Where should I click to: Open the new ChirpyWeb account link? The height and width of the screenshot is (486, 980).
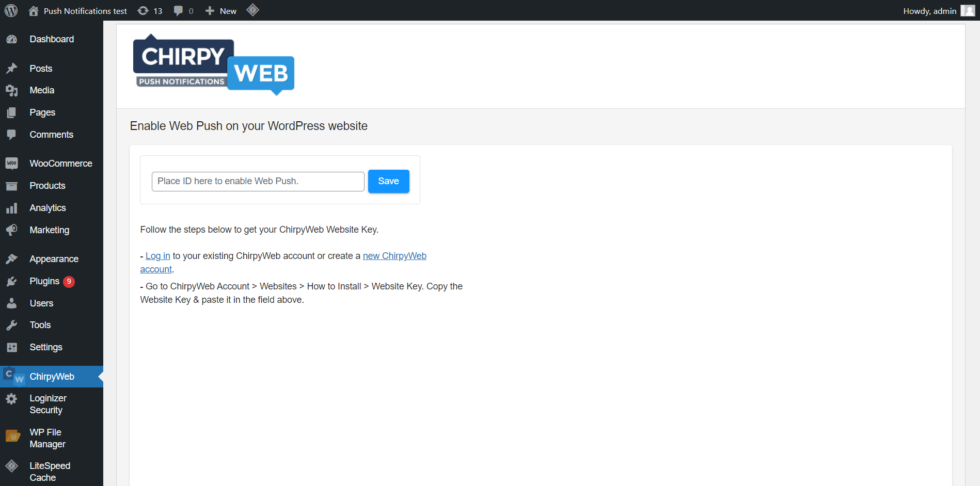coord(394,256)
